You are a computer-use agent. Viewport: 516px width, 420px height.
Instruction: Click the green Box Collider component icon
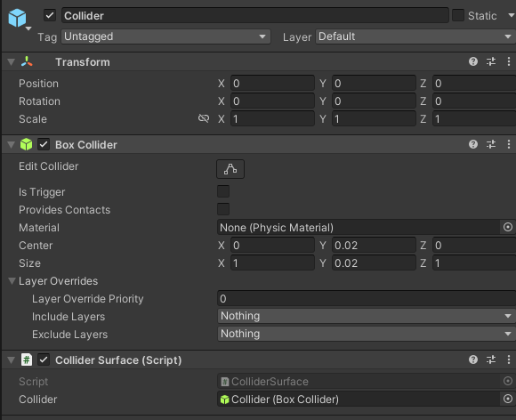(x=27, y=144)
